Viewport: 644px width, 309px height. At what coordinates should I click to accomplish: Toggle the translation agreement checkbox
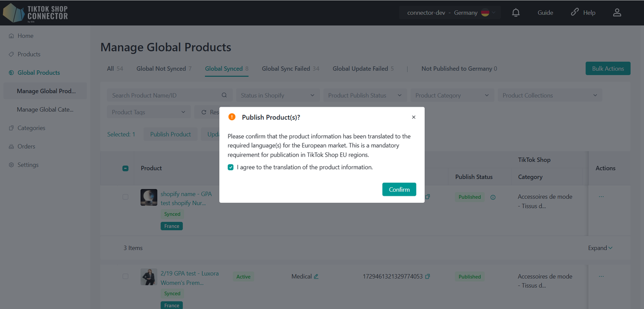(231, 167)
